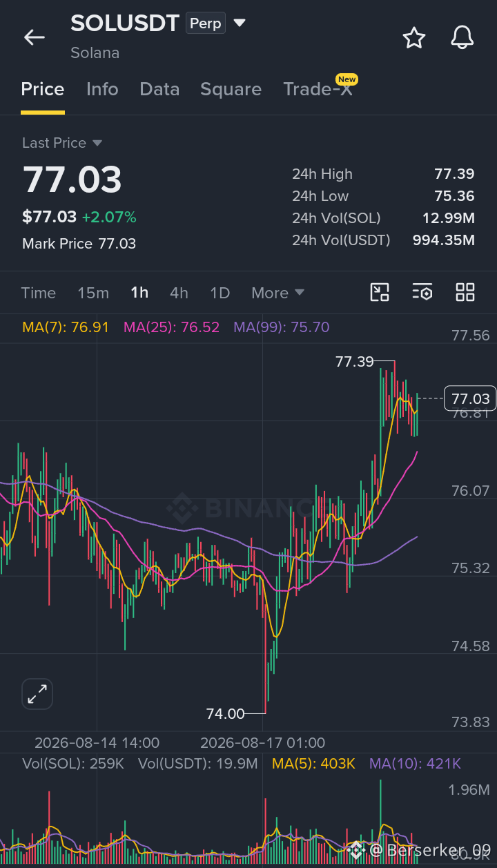This screenshot has width=497, height=868.
Task: Select the 15m chart interval
Action: (93, 293)
